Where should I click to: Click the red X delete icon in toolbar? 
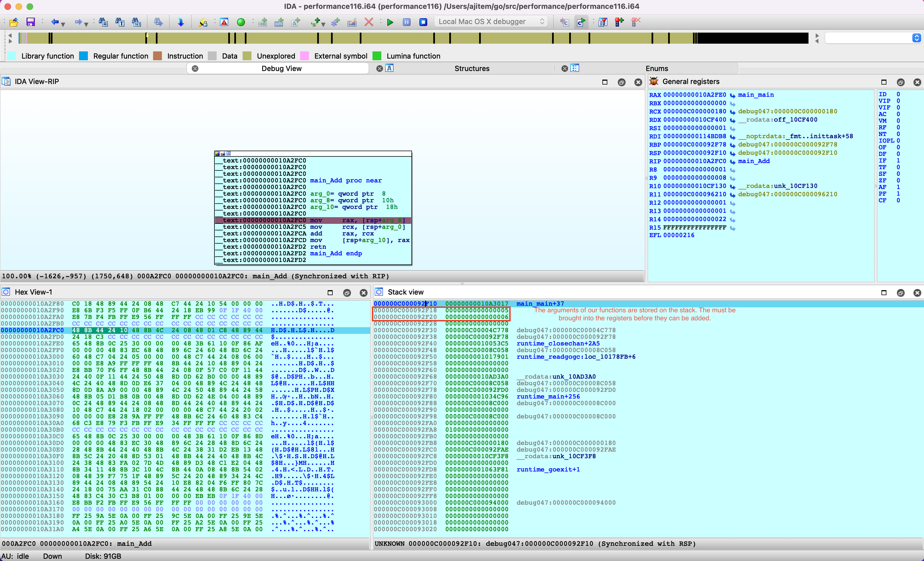369,22
